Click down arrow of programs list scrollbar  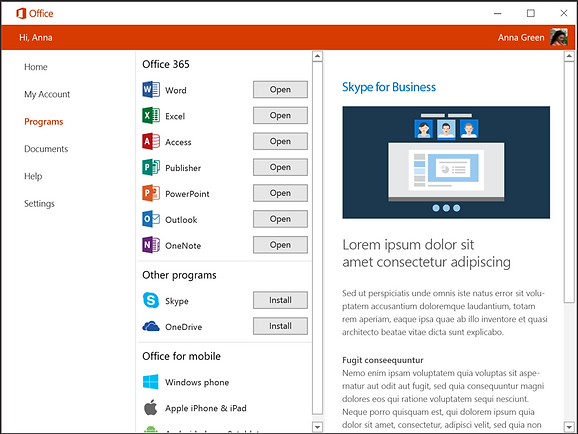pos(317,427)
